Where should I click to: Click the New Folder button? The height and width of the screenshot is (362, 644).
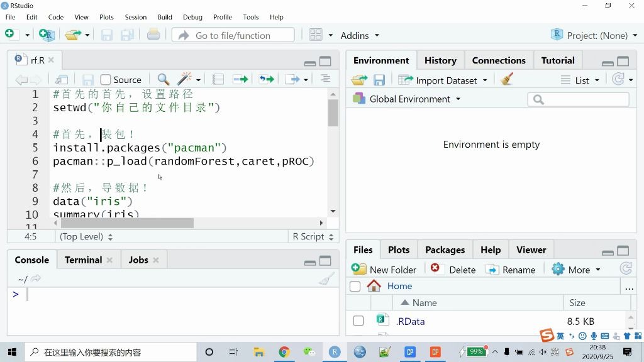tap(385, 270)
